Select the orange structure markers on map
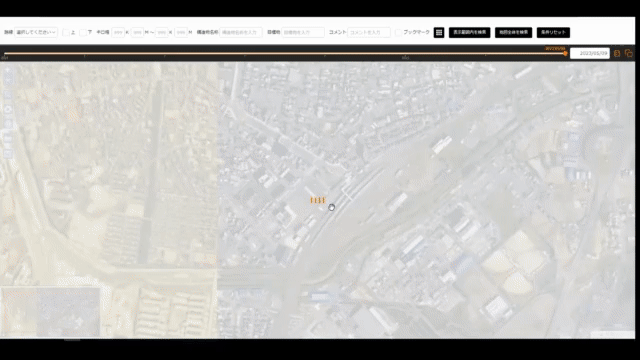 pos(318,200)
